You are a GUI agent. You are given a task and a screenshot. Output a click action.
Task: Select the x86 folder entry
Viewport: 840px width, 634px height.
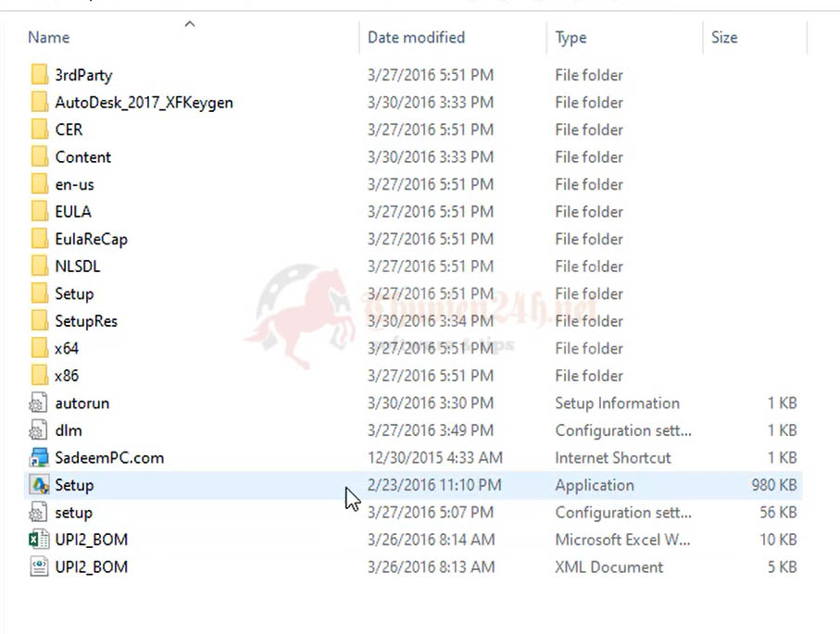click(69, 375)
